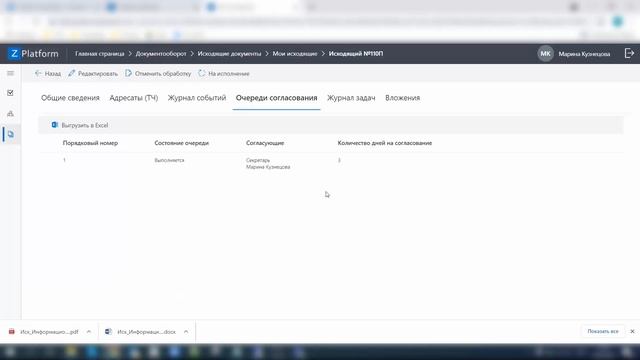Open the tasks checklist sidebar icon
640x360 pixels.
coord(11,93)
